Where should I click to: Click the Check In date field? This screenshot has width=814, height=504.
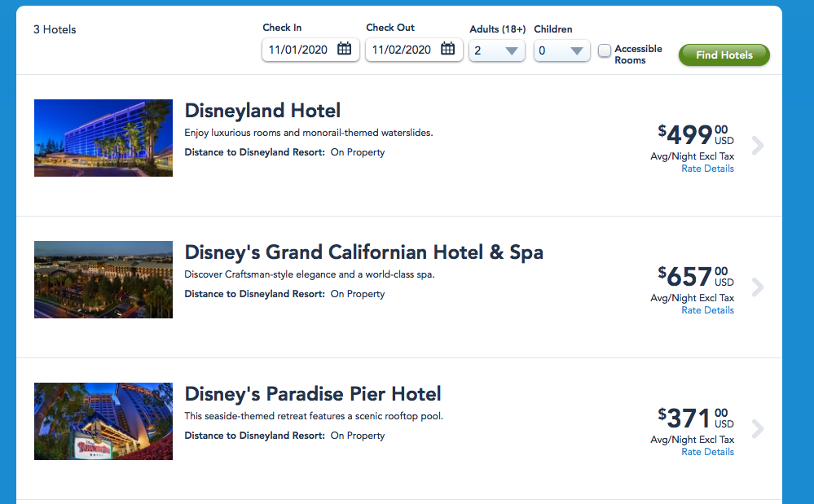[x=299, y=50]
